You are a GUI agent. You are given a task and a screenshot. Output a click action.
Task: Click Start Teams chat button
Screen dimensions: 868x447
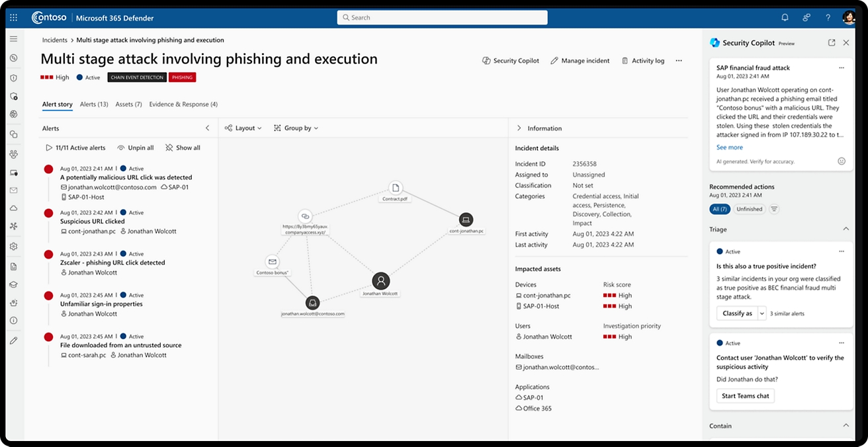(x=746, y=396)
